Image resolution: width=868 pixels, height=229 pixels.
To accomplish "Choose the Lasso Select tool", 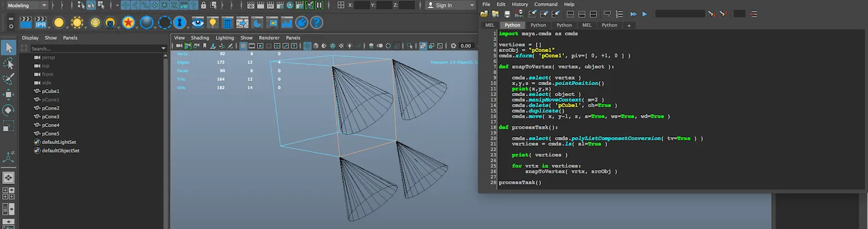I will [x=9, y=63].
